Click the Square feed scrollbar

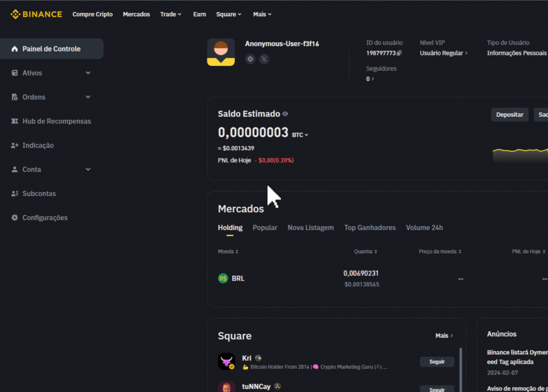point(461,369)
